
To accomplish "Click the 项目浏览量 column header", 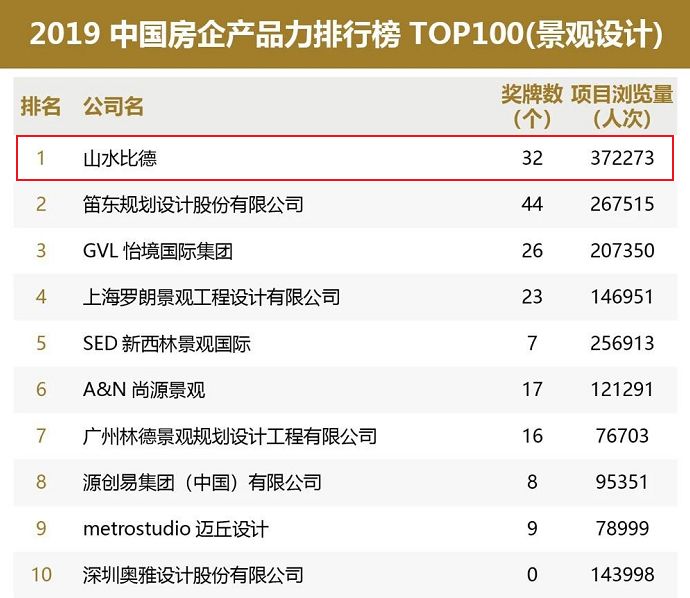I will point(622,106).
